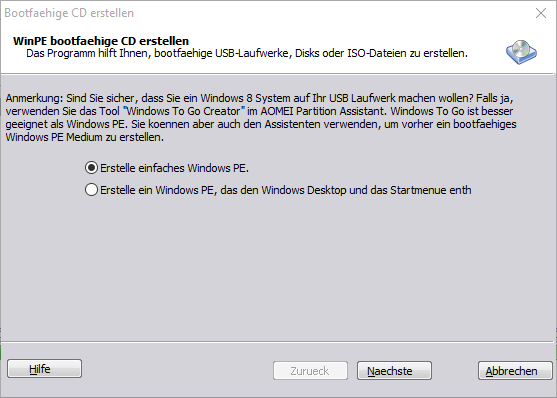The image size is (557, 398).
Task: Click the AOMEI Partition Assistant text in note
Action: 323,111
